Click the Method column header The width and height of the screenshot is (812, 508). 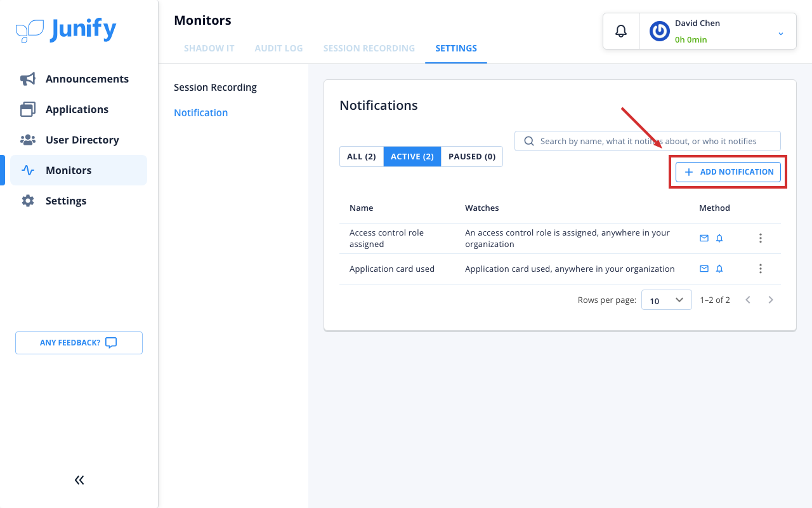coord(714,208)
